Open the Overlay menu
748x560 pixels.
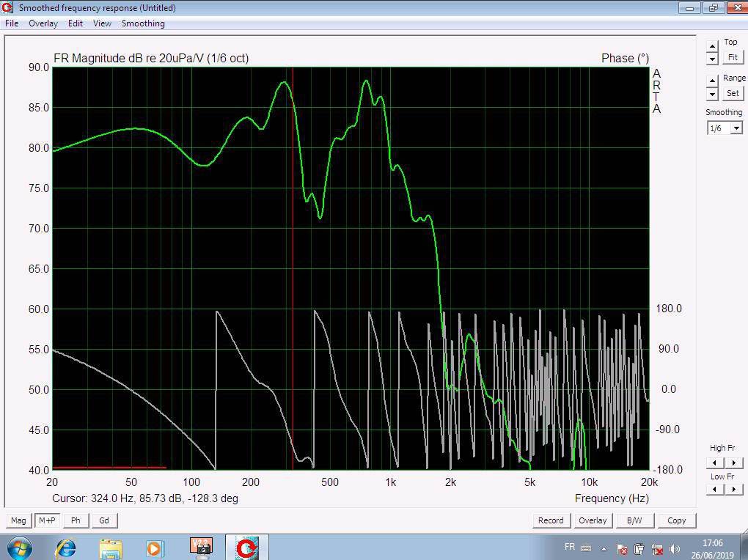(x=43, y=23)
